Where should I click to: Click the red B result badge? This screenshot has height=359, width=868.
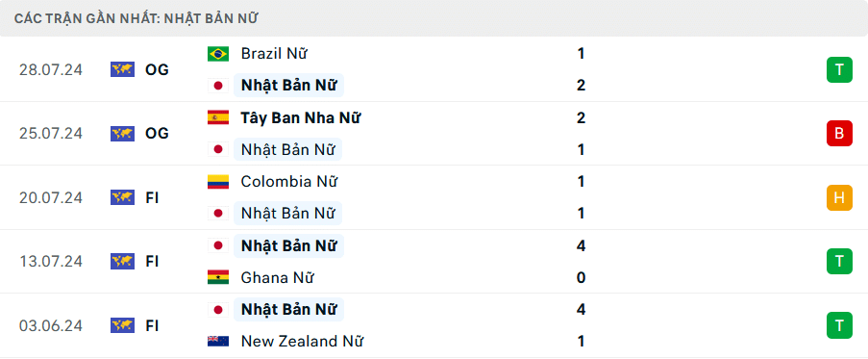(839, 134)
